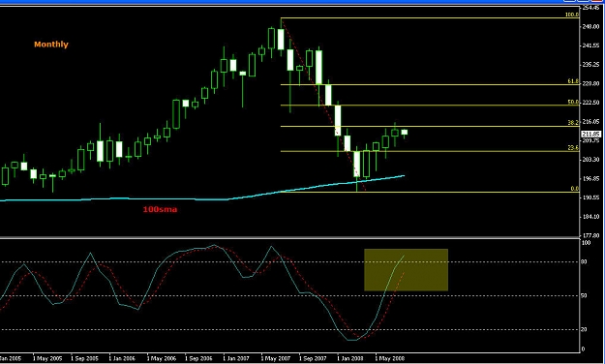Click the highlighted current price tag 211.85
Viewport: 605px width, 364px height.
(x=590, y=134)
